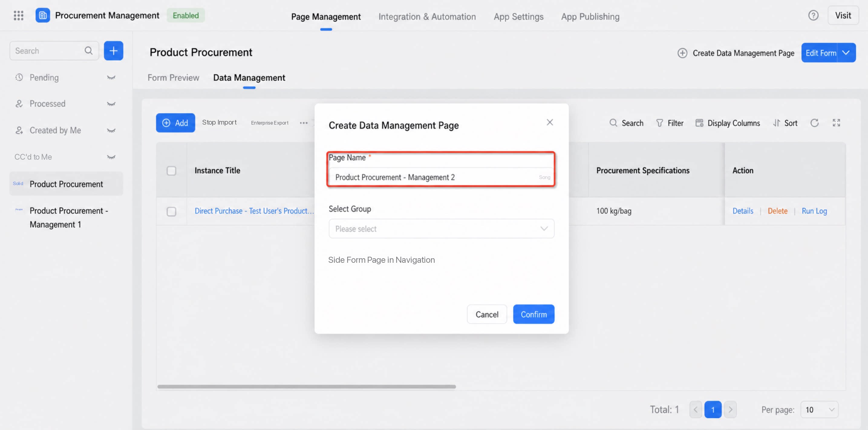868x430 pixels.
Task: Open the Integration & Automation tab
Action: pyautogui.click(x=427, y=17)
